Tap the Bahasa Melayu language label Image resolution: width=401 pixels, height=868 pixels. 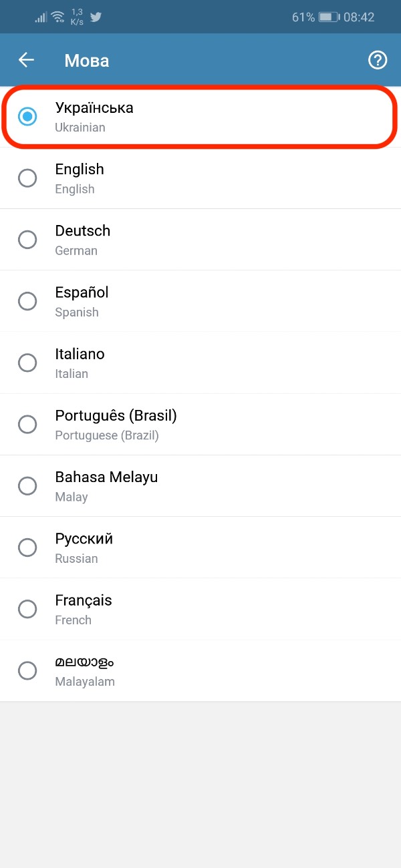pyautogui.click(x=106, y=477)
